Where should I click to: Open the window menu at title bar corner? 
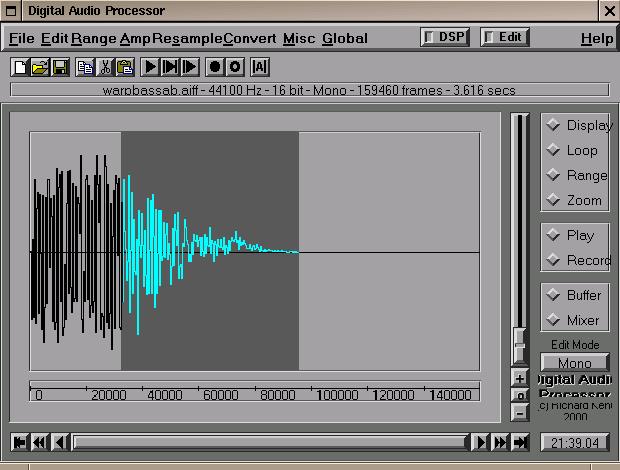click(11, 11)
